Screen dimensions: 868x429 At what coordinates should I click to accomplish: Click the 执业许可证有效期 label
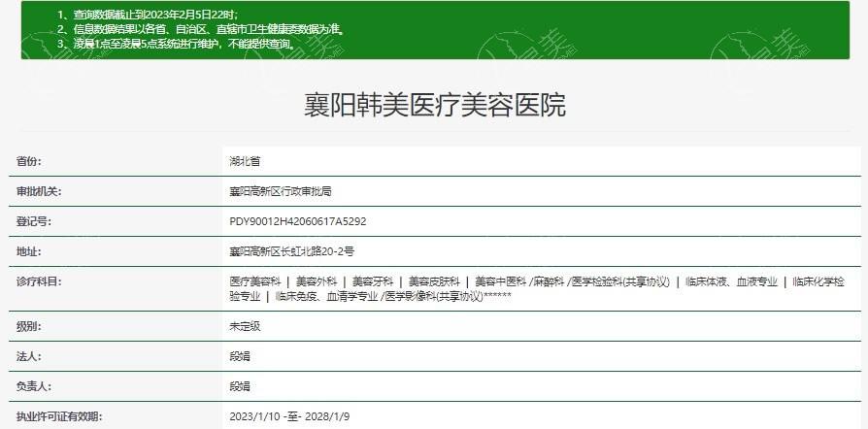pos(59,416)
